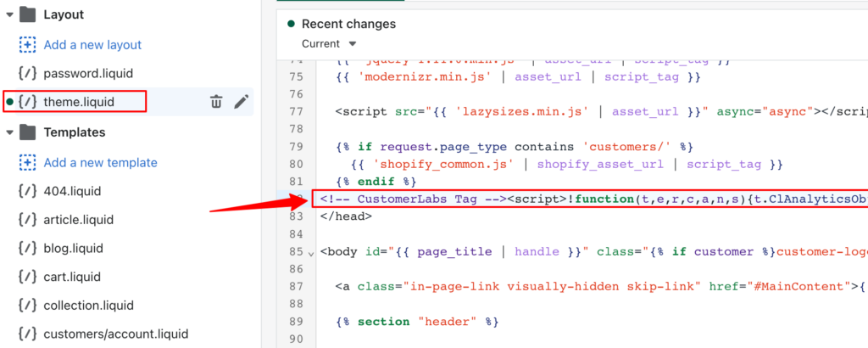The image size is (868, 348).
Task: Open password.liquid file
Action: click(88, 74)
